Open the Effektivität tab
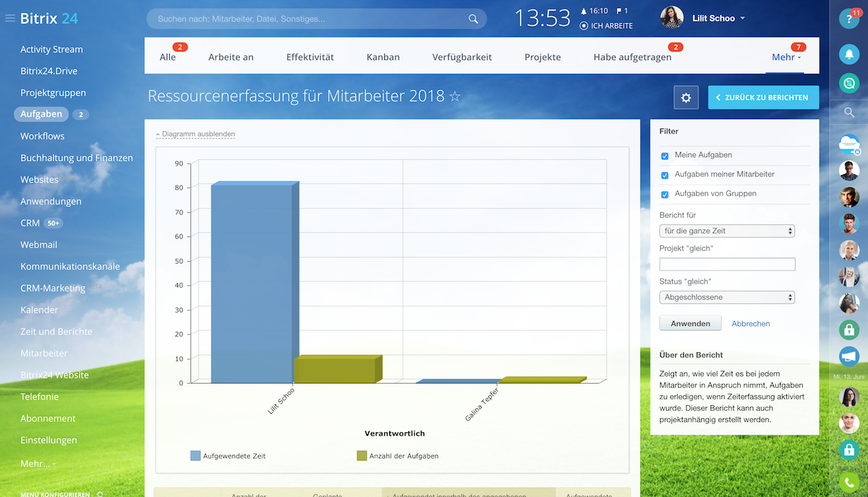 (310, 57)
